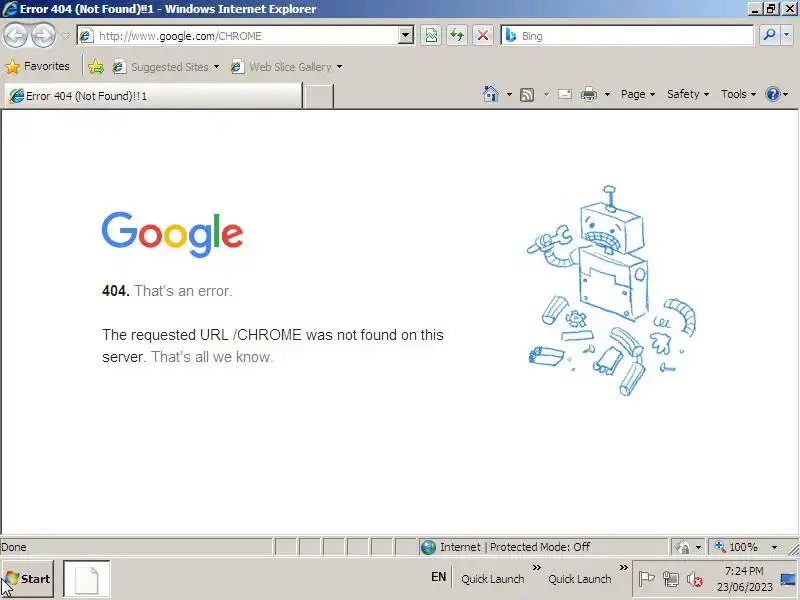
Task: Open the 100% zoom level dropdown
Action: pyautogui.click(x=774, y=547)
